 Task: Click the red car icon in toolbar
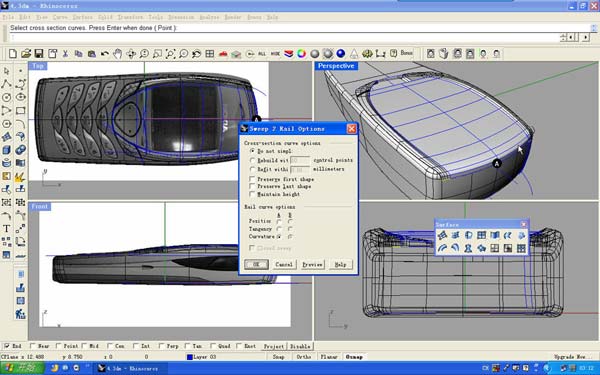click(223, 54)
